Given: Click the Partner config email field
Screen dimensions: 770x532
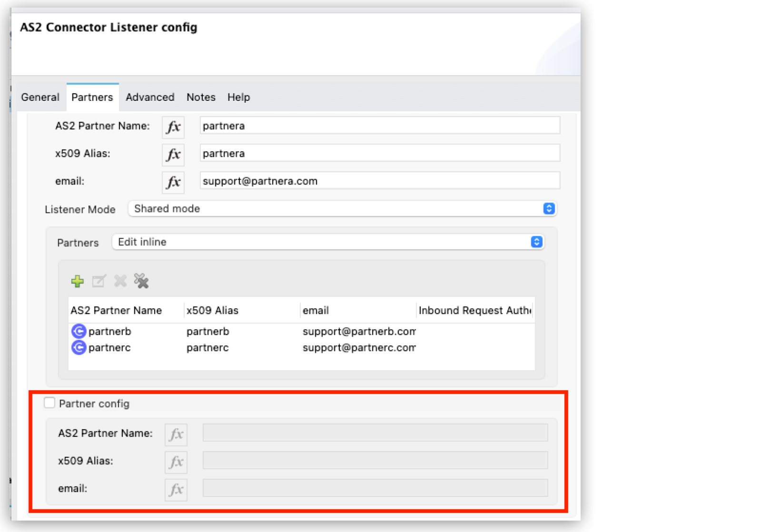Looking at the screenshot, I should (375, 488).
